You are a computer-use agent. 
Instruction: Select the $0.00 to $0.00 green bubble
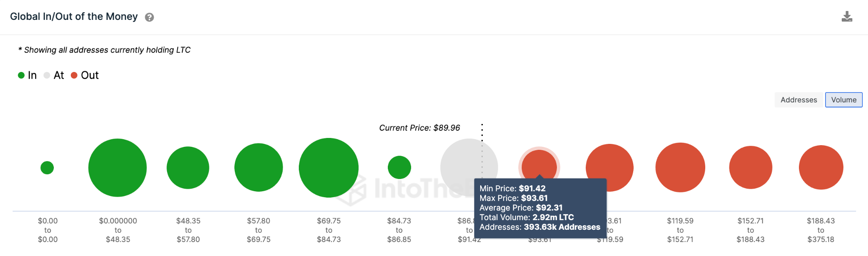tap(47, 168)
